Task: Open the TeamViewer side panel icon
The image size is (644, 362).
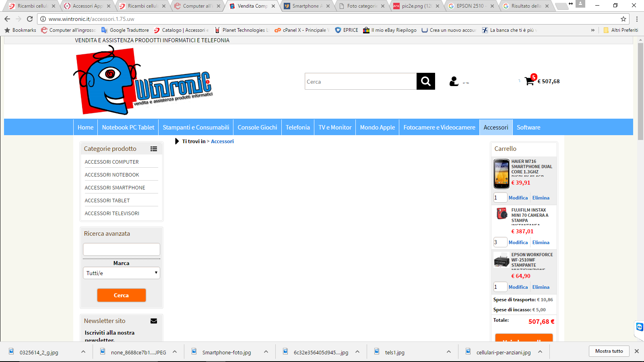Action: [639, 327]
